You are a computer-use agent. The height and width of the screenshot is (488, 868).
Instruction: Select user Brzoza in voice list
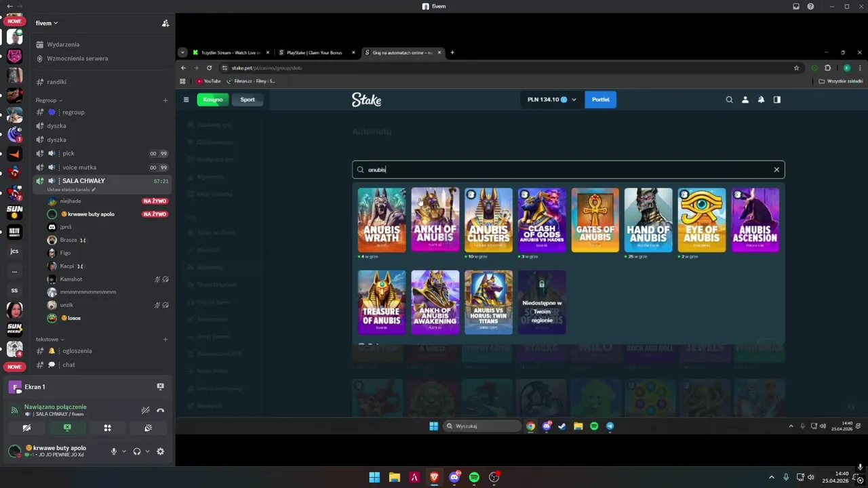68,240
